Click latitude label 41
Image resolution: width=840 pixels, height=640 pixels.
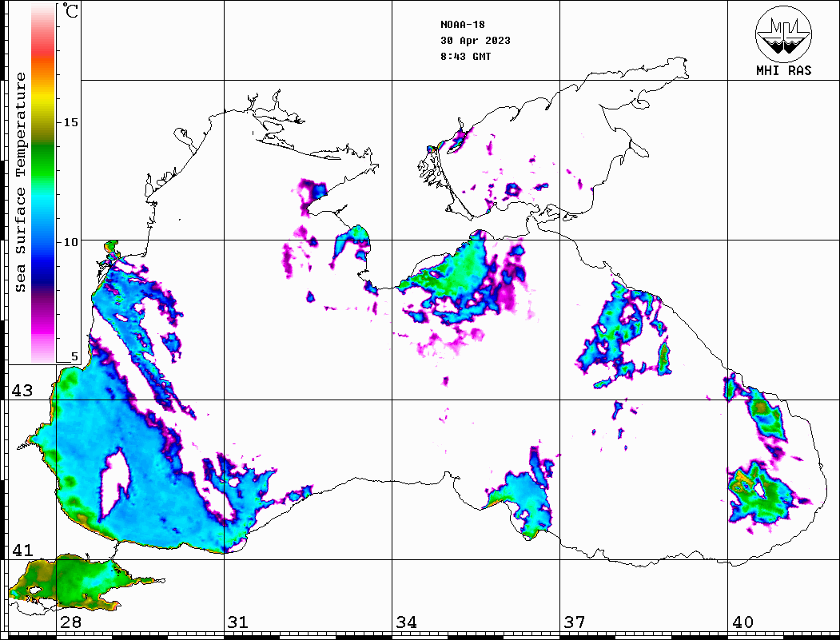point(22,551)
